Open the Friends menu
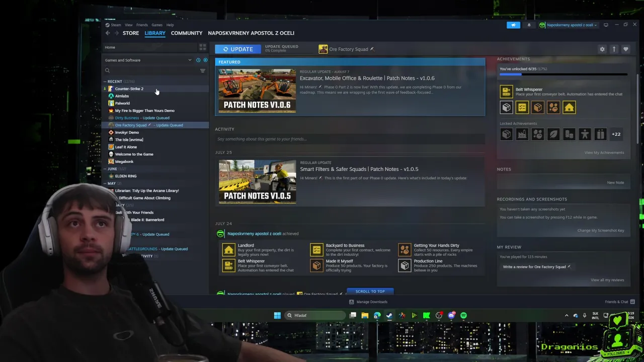Viewport: 644px width, 362px height. coord(142,25)
